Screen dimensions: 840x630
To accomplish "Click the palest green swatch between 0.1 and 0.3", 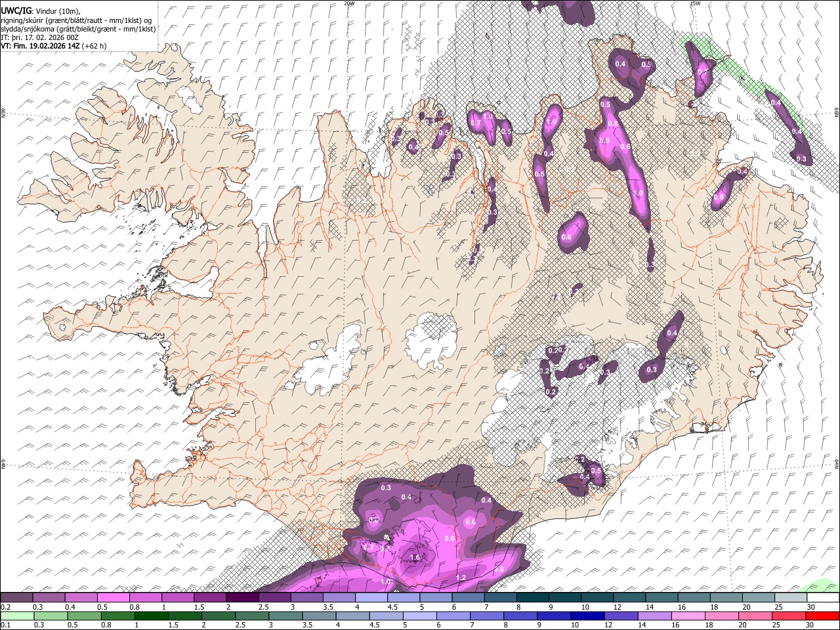I will click(17, 616).
